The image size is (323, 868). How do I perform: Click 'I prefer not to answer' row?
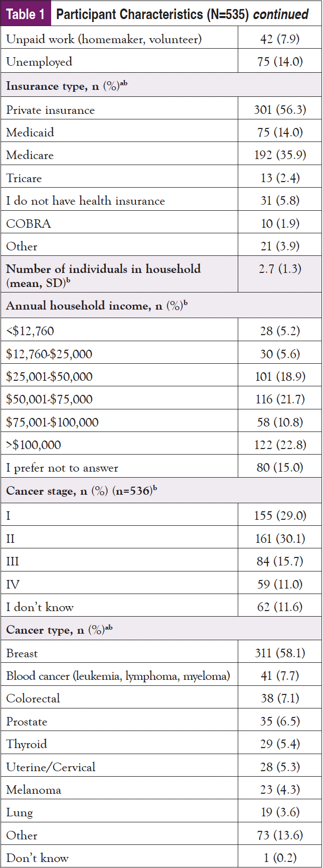click(x=62, y=468)
